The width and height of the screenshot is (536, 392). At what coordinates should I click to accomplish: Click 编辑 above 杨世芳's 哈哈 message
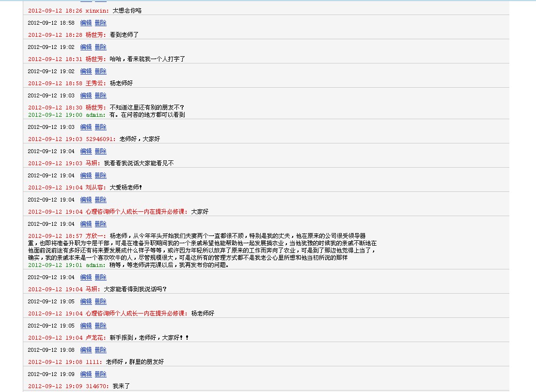pyautogui.click(x=86, y=47)
